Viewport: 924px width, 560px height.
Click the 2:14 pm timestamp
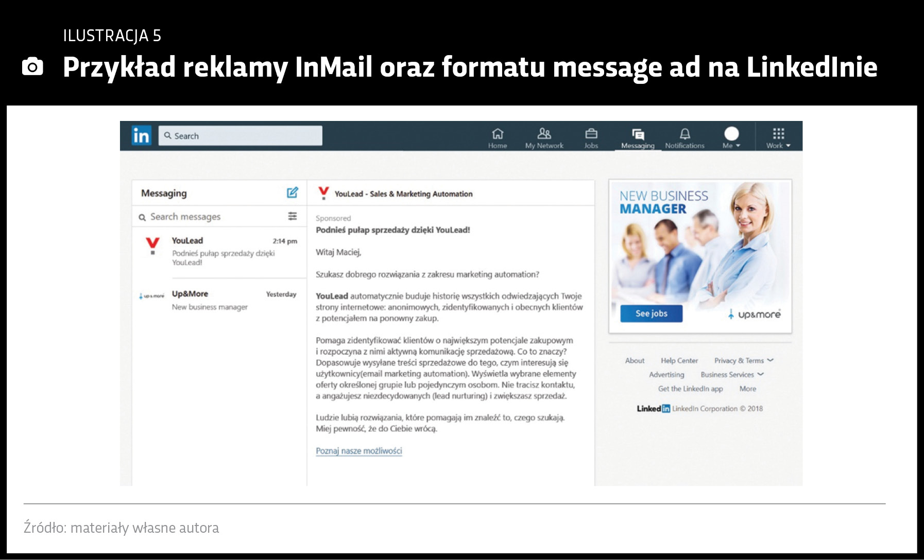[285, 241]
